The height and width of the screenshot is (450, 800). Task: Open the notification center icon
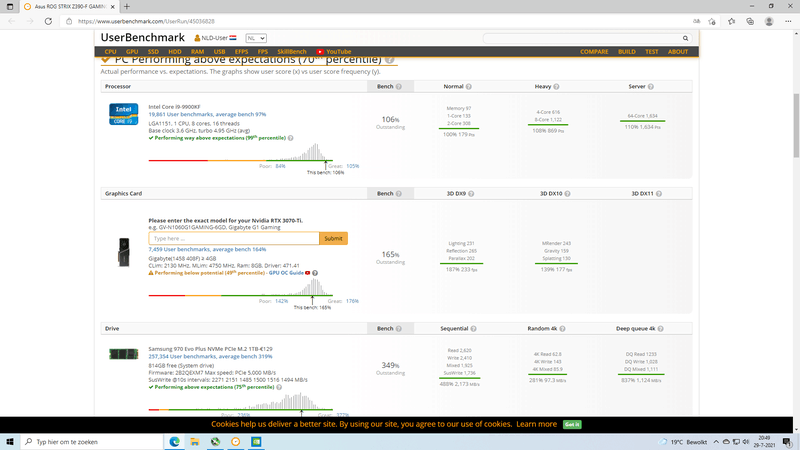(x=787, y=442)
